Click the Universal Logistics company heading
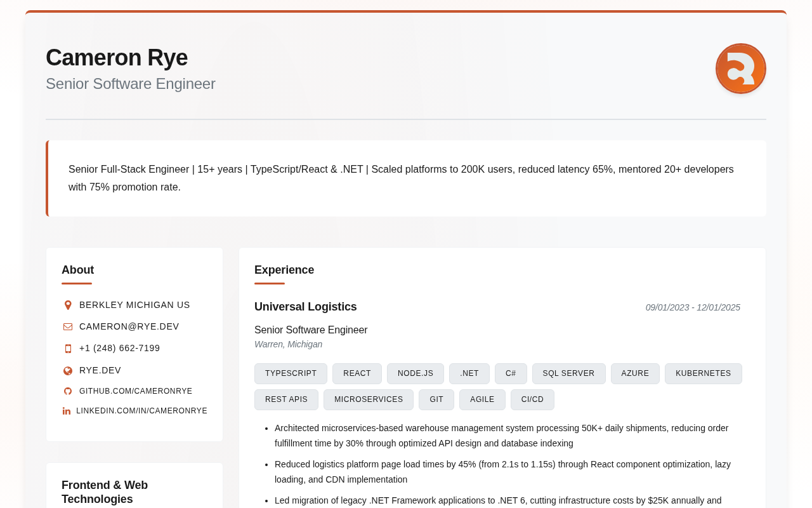The width and height of the screenshot is (812, 508). [305, 307]
